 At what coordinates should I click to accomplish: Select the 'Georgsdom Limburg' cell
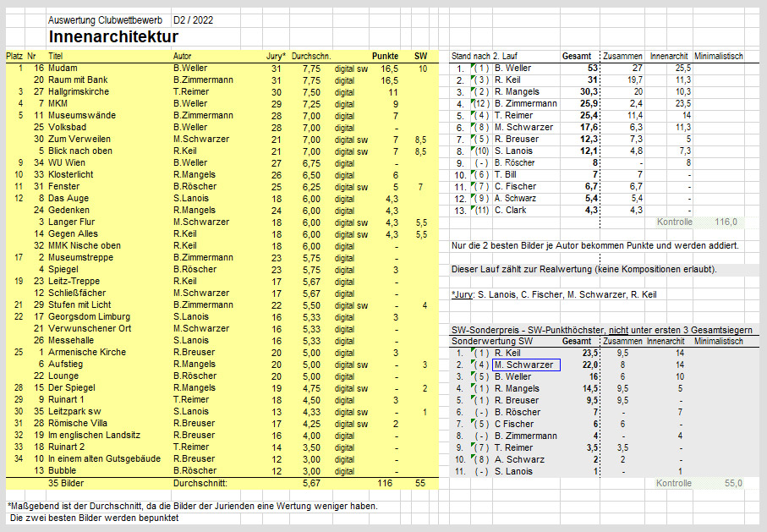click(x=89, y=316)
